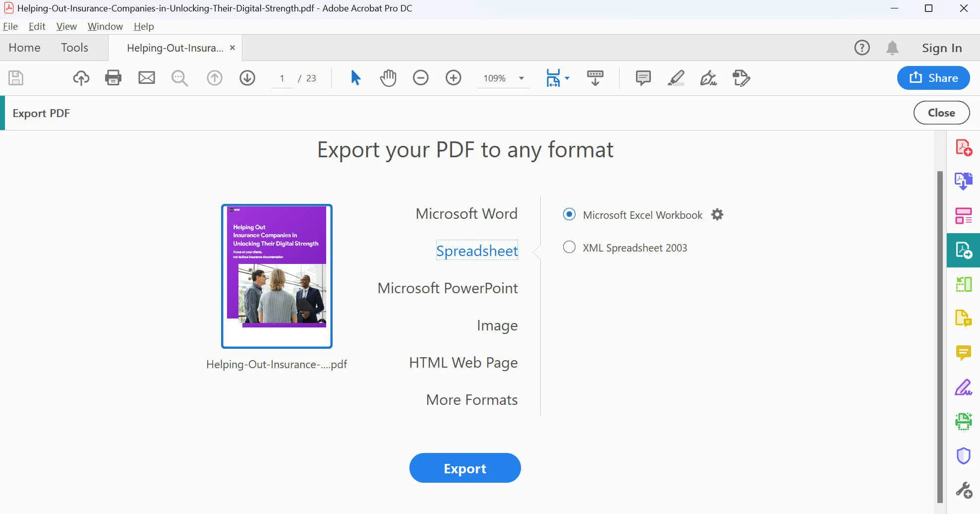Select the Hand tool
Image resolution: width=980 pixels, height=514 pixels.
pyautogui.click(x=388, y=78)
